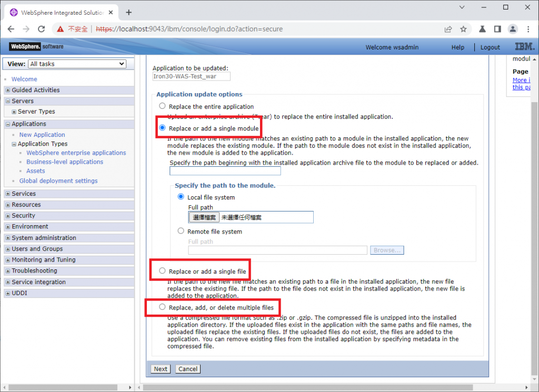Image resolution: width=539 pixels, height=392 pixels.
Task: Click the navigation pane horizontal scrollbar
Action: (x=63, y=388)
